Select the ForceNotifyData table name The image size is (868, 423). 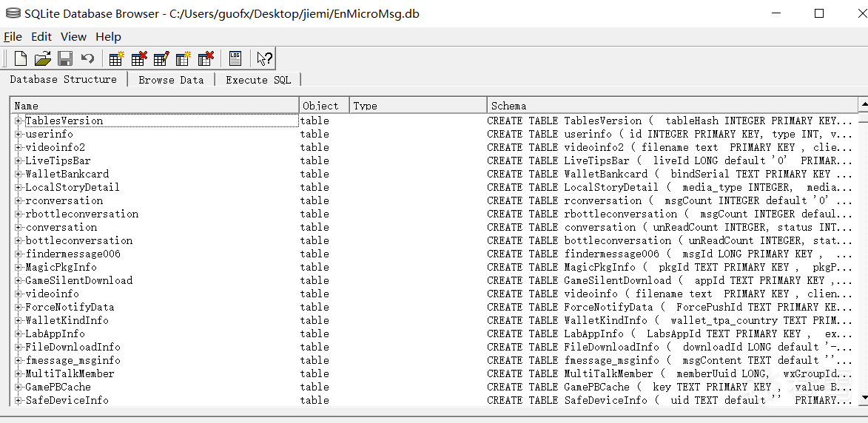pyautogui.click(x=70, y=307)
